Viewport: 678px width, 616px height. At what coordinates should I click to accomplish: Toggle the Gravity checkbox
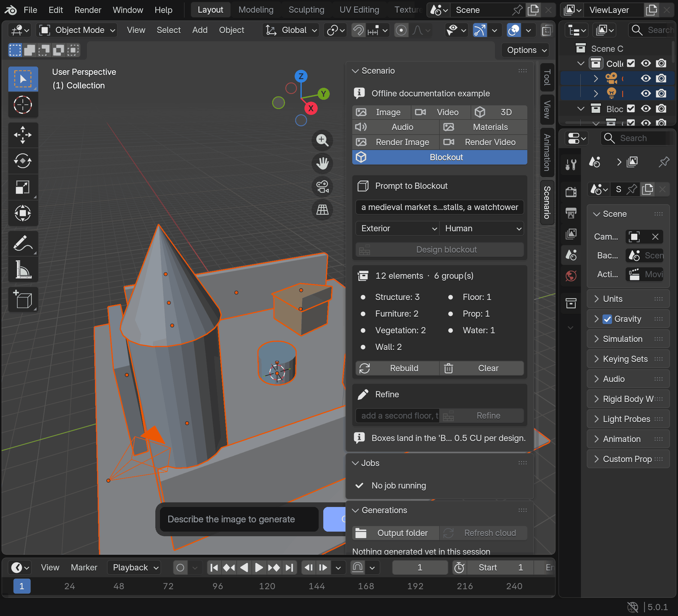coord(607,319)
